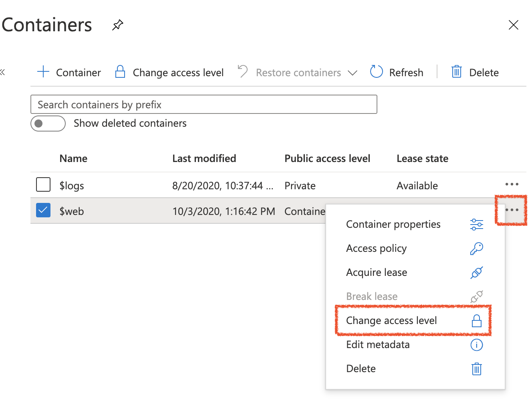
Task: Close the Containers blade
Action: (513, 25)
